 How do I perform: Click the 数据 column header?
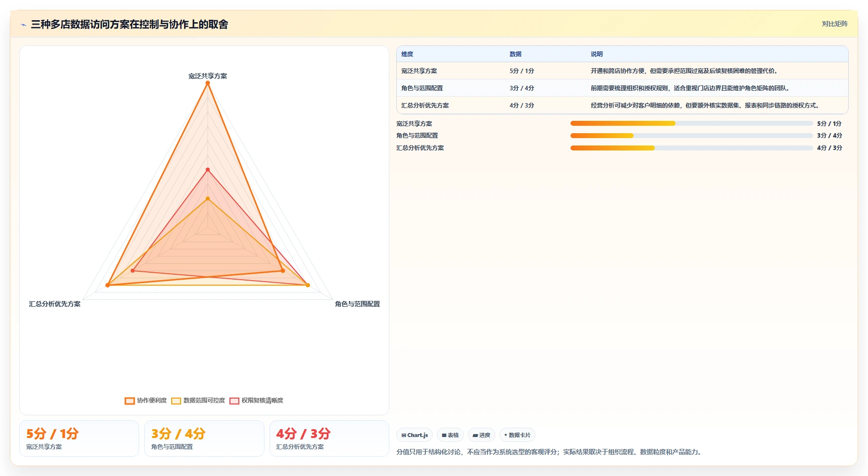click(x=516, y=54)
